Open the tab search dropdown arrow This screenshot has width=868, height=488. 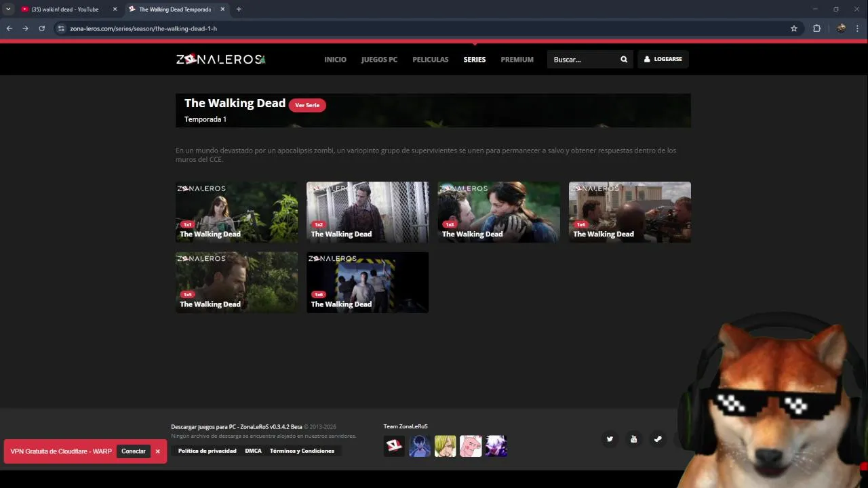8,9
